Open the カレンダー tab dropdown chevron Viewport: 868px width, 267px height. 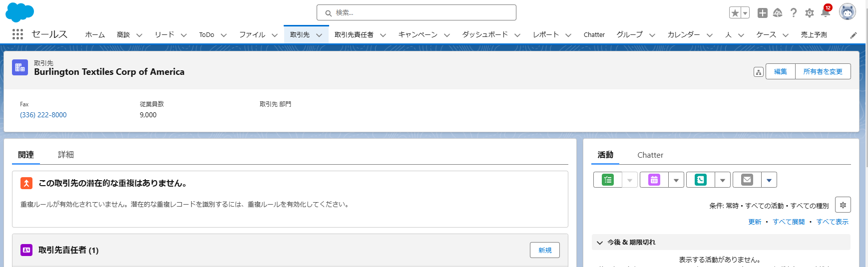pos(710,35)
